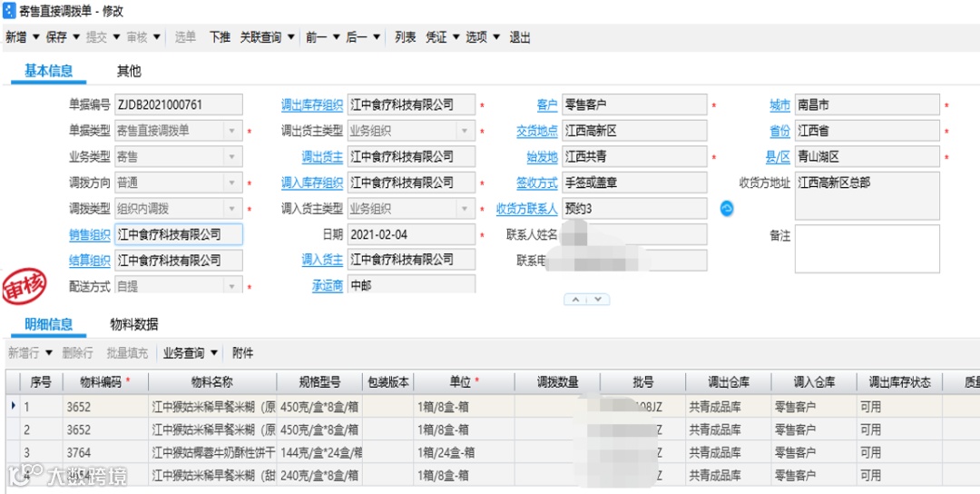Open the 凭证 dropdown arrow
The image size is (980, 494).
pyautogui.click(x=456, y=37)
